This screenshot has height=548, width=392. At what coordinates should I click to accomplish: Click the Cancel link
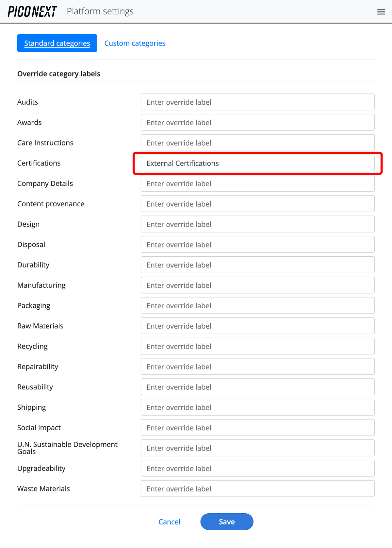coord(169,522)
